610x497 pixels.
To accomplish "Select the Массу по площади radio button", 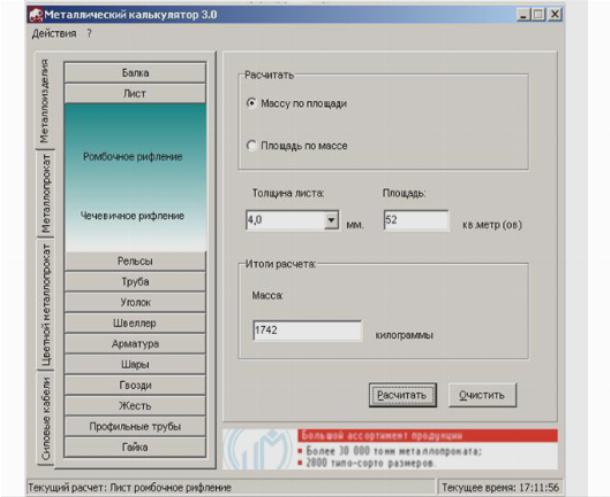I will (x=251, y=102).
